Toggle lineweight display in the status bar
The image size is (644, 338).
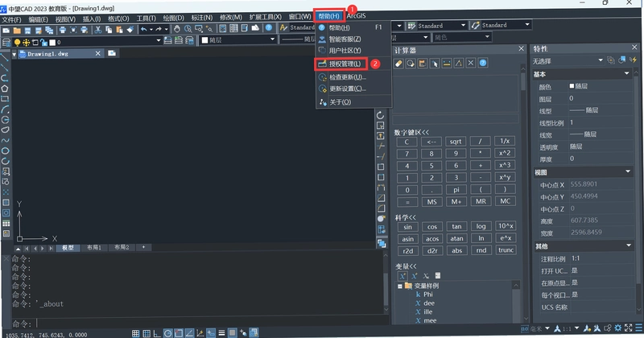[221, 333]
